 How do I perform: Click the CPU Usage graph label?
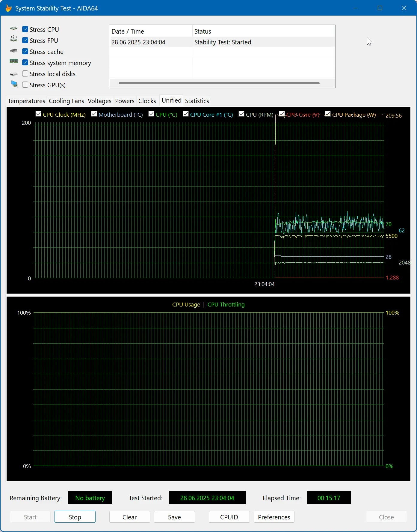[186, 304]
